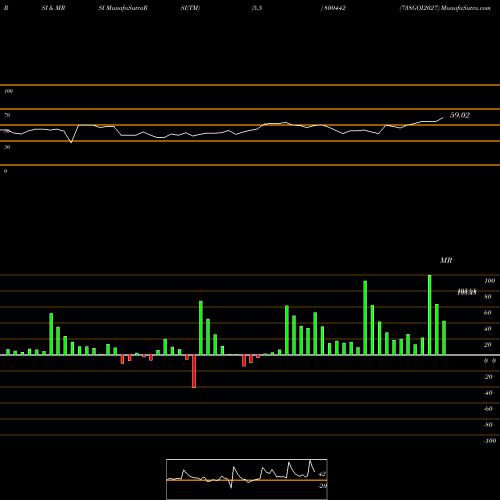The height and width of the screenshot is (500, 500).
Task: Click the 'SI & MR' header text
Action: (x=53, y=8)
